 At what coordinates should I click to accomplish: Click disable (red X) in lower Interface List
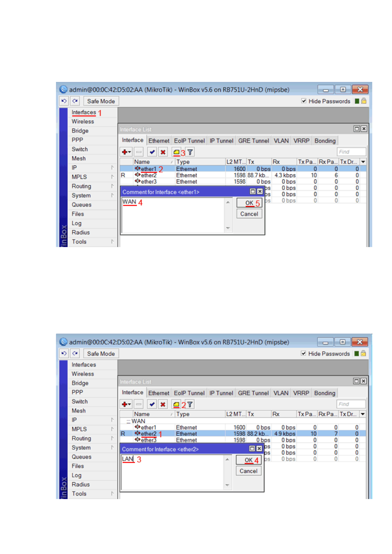coord(163,404)
